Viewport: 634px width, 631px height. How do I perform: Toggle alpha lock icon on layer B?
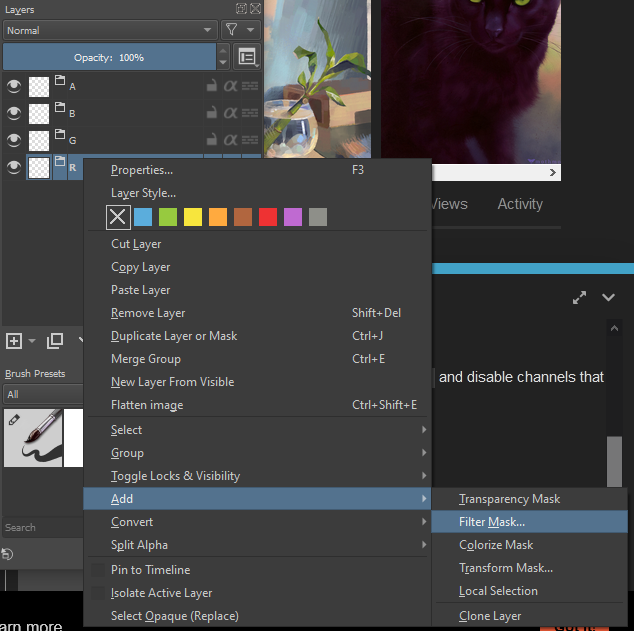click(250, 113)
